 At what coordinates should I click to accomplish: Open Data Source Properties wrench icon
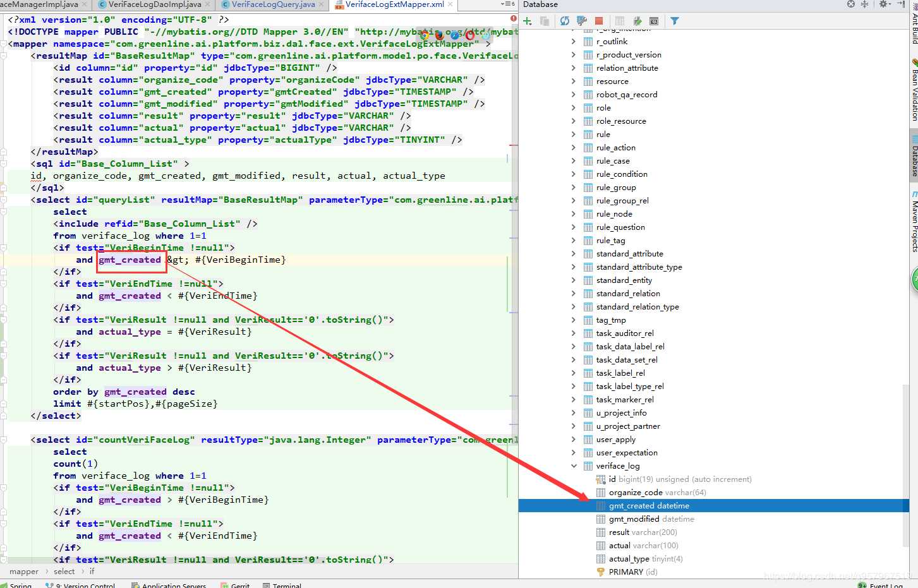pyautogui.click(x=582, y=21)
